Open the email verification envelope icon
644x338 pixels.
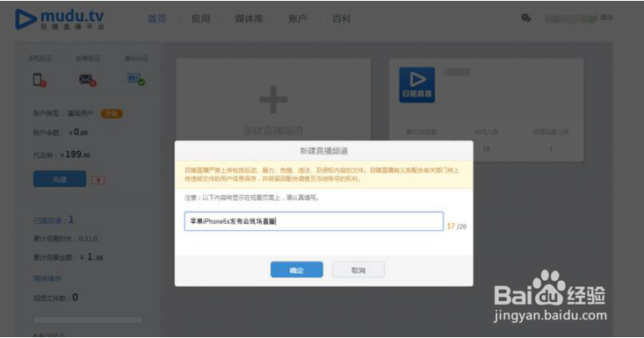click(x=88, y=80)
